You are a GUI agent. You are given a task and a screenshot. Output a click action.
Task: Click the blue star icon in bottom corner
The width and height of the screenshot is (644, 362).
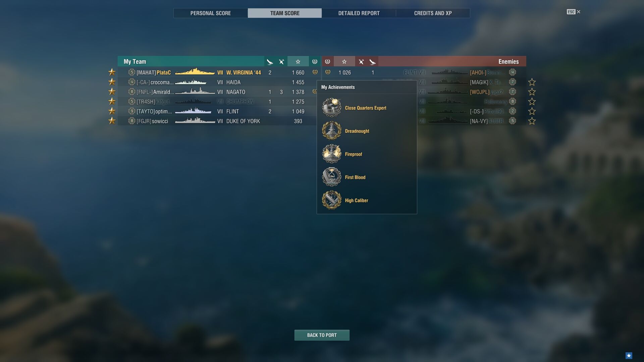(629, 356)
